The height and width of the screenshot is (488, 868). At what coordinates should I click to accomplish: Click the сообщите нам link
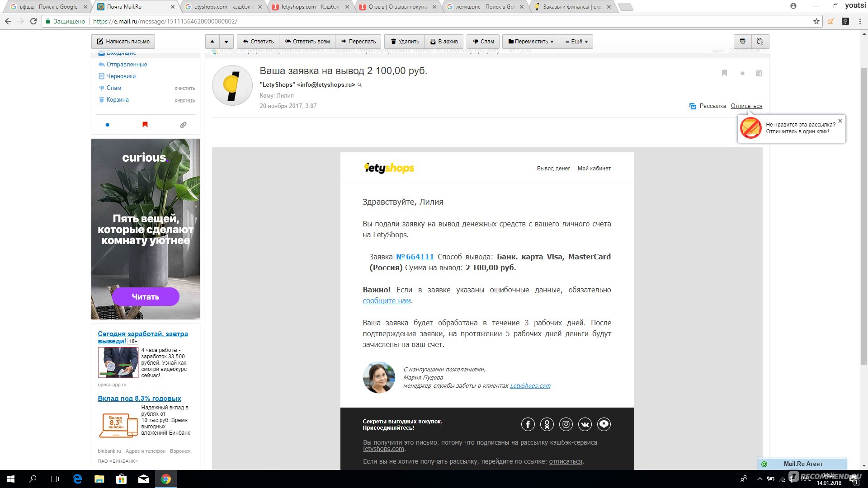(387, 301)
